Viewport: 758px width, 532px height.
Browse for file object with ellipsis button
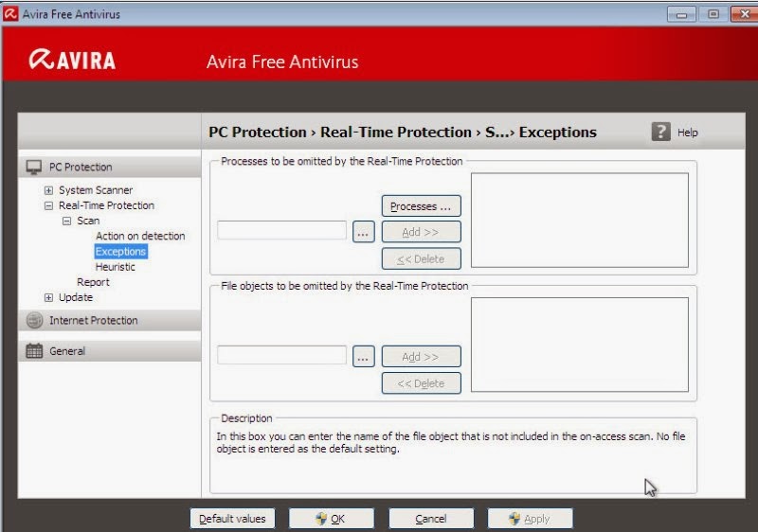point(364,357)
